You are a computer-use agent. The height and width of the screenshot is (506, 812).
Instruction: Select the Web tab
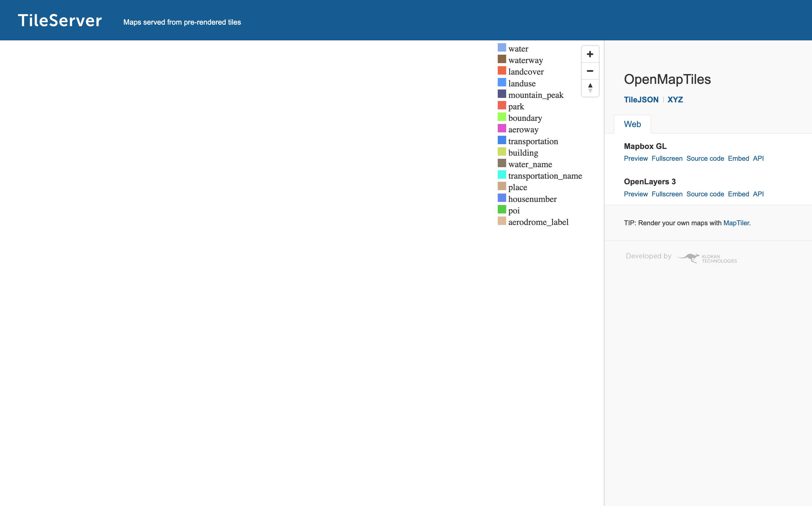point(632,124)
